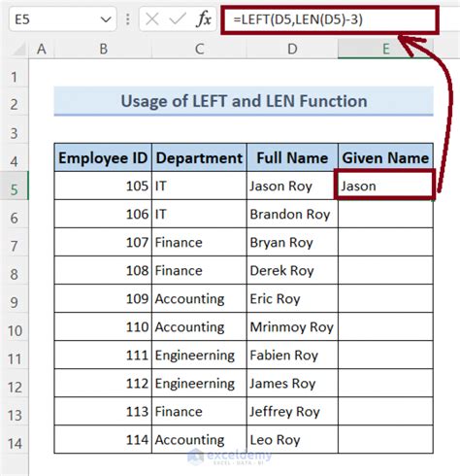Select 'Finance' department cell for 107
The height and width of the screenshot is (476, 460).
(x=199, y=242)
